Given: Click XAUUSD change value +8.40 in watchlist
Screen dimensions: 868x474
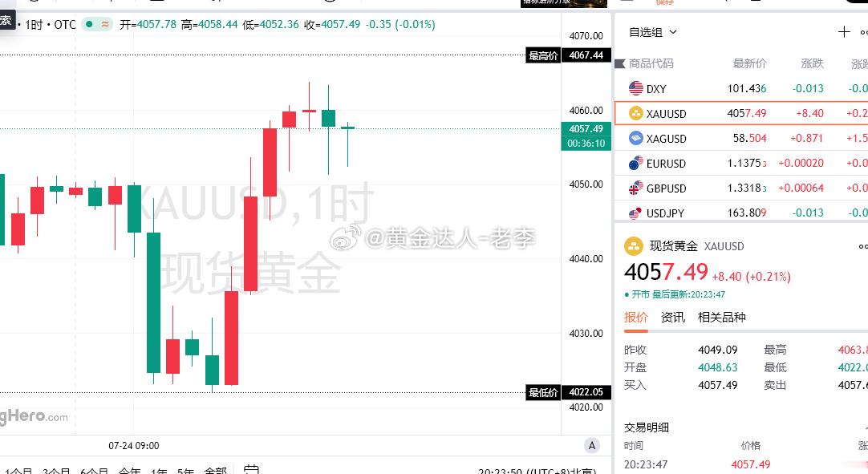Looking at the screenshot, I should point(810,113).
